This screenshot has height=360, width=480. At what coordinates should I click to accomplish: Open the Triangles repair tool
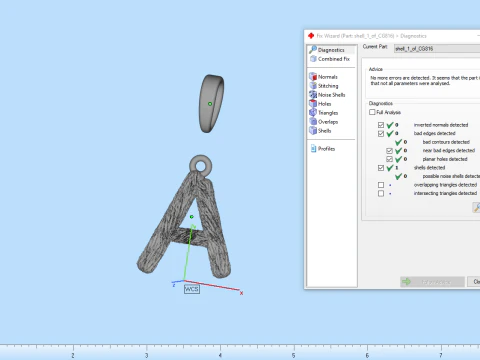[x=324, y=113]
